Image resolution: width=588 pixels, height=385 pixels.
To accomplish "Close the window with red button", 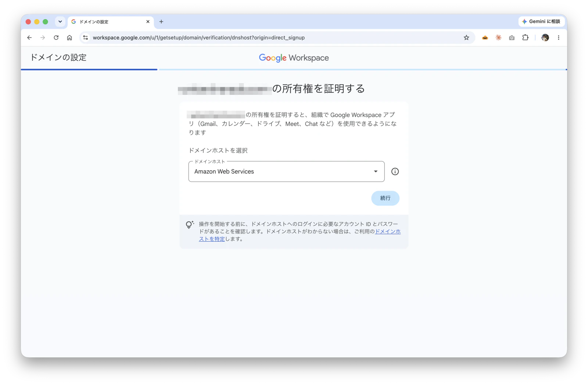I will [28, 22].
